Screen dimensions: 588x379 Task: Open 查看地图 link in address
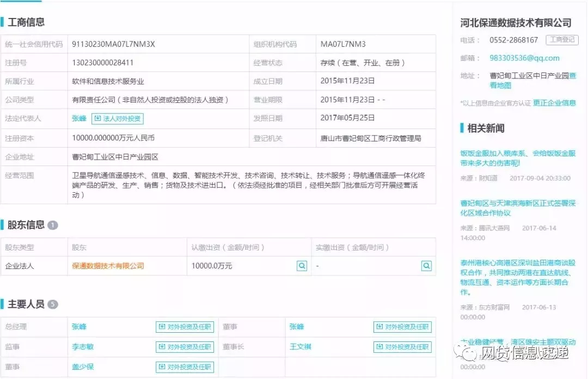[x=500, y=85]
